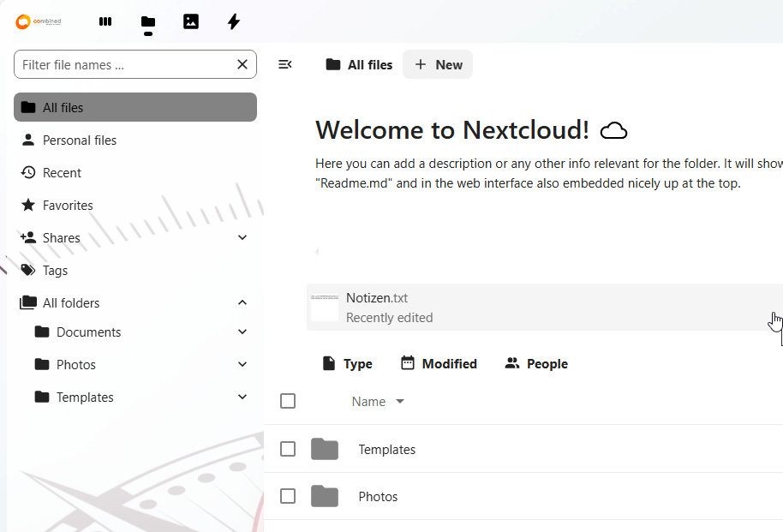Open the Photos app icon in top bar
This screenshot has width=783, height=532.
pyautogui.click(x=191, y=21)
